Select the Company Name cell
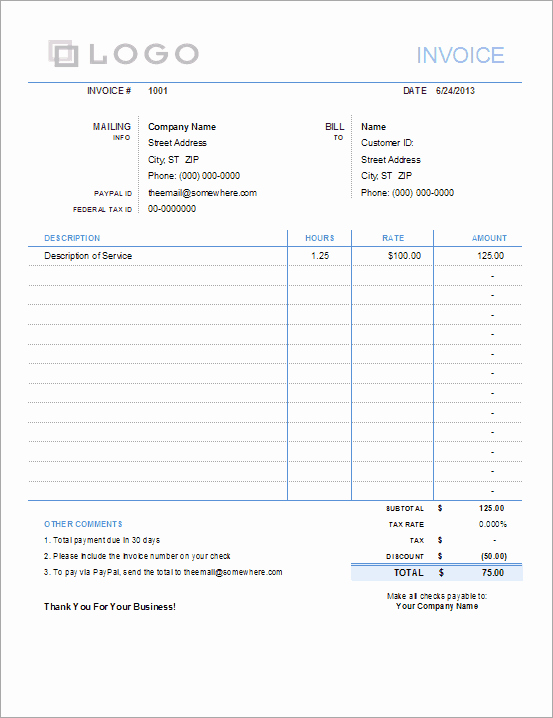 pyautogui.click(x=182, y=127)
